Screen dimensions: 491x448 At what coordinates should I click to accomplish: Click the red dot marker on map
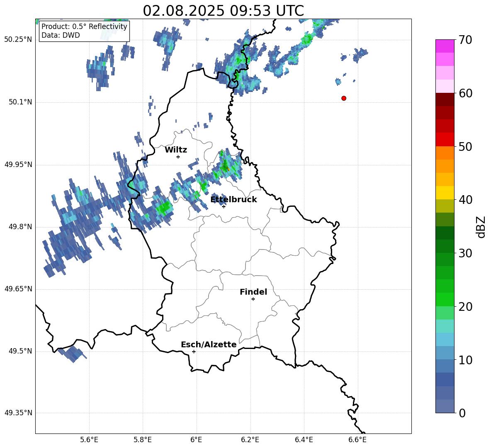point(344,98)
